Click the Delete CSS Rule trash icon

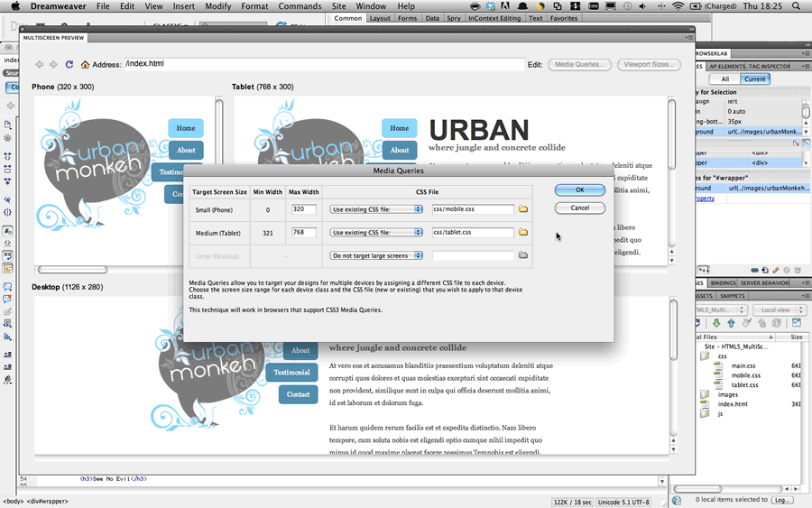pyautogui.click(x=798, y=270)
